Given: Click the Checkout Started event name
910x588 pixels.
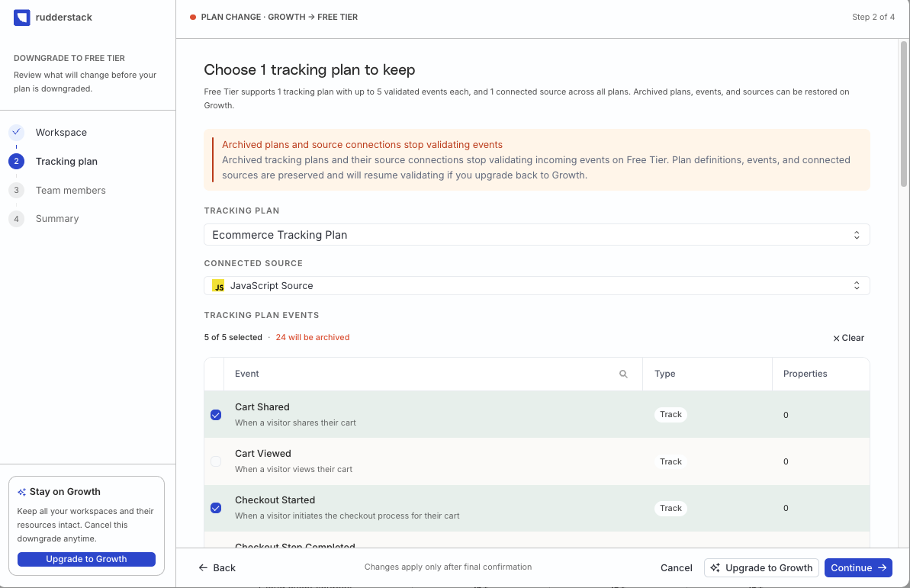Looking at the screenshot, I should click(275, 500).
